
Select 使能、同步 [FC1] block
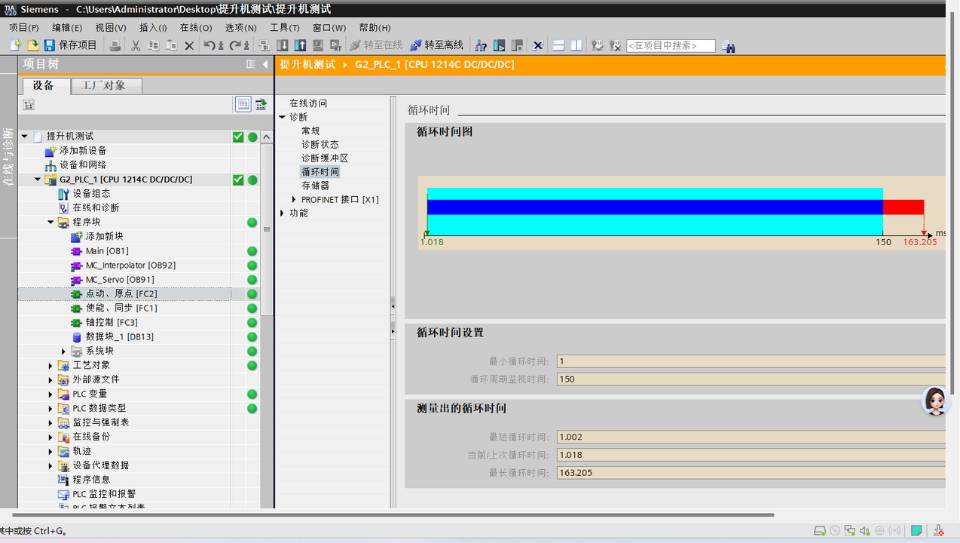tap(121, 308)
